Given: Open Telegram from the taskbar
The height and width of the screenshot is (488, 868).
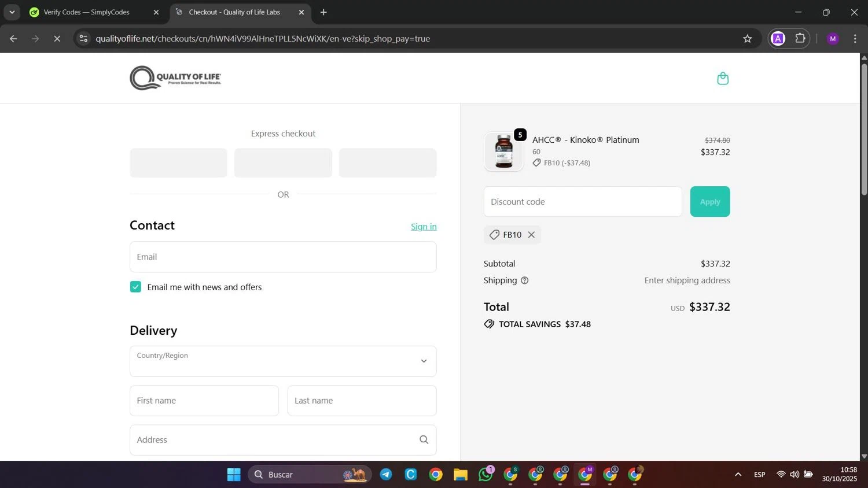Looking at the screenshot, I should tap(386, 475).
